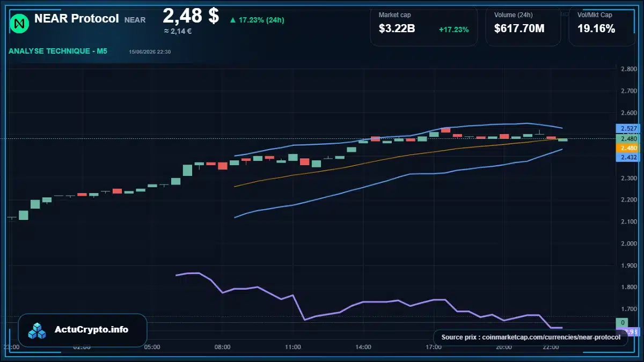Click the green 0 indicator value tag

pyautogui.click(x=623, y=322)
